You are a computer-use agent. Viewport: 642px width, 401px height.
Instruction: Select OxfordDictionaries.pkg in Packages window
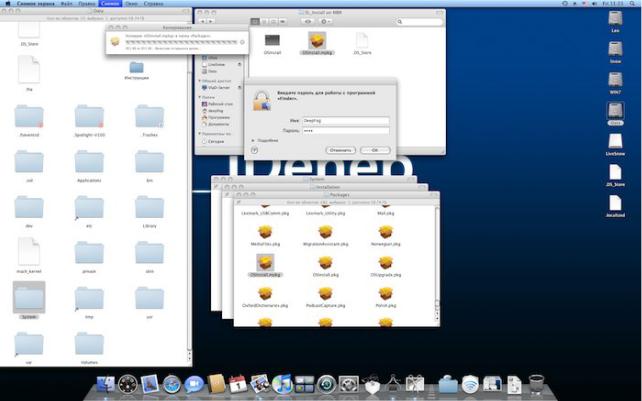pyautogui.click(x=265, y=297)
